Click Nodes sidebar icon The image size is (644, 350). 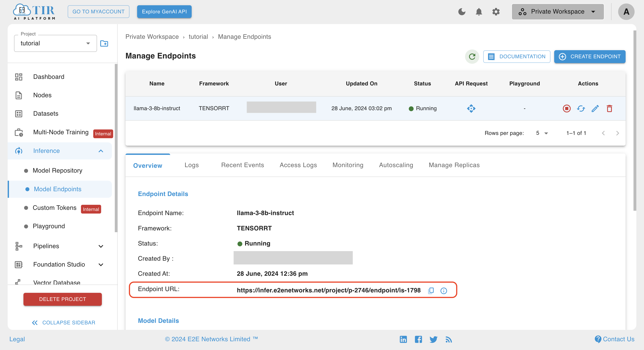pos(19,95)
